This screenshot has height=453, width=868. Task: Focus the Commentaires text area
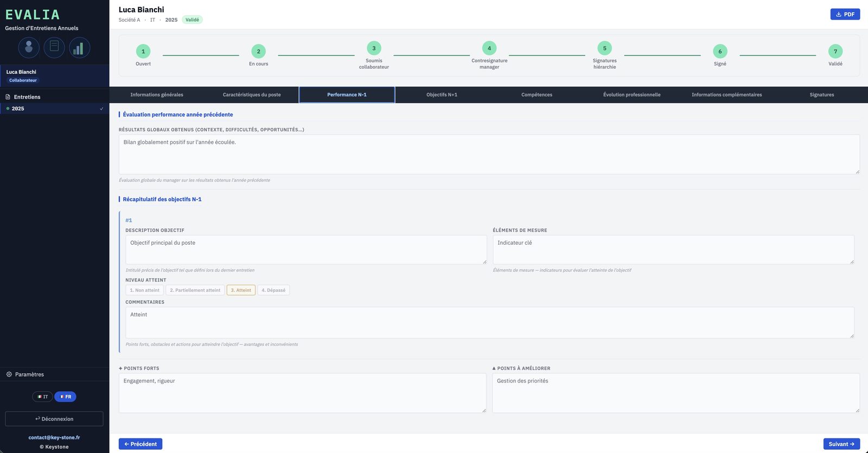click(x=490, y=323)
